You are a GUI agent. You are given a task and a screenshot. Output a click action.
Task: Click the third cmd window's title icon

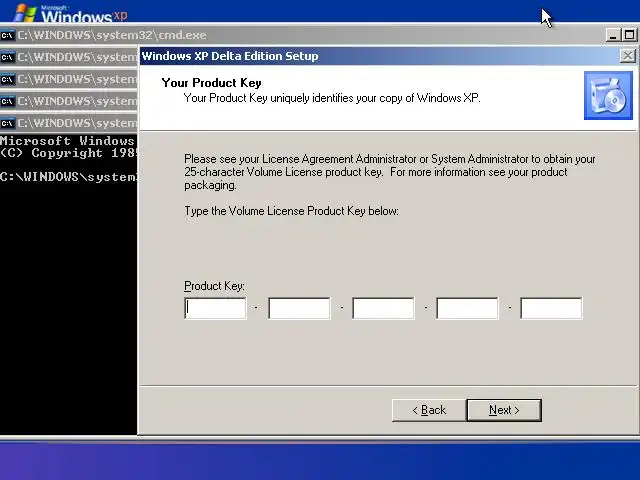pyautogui.click(x=7, y=79)
